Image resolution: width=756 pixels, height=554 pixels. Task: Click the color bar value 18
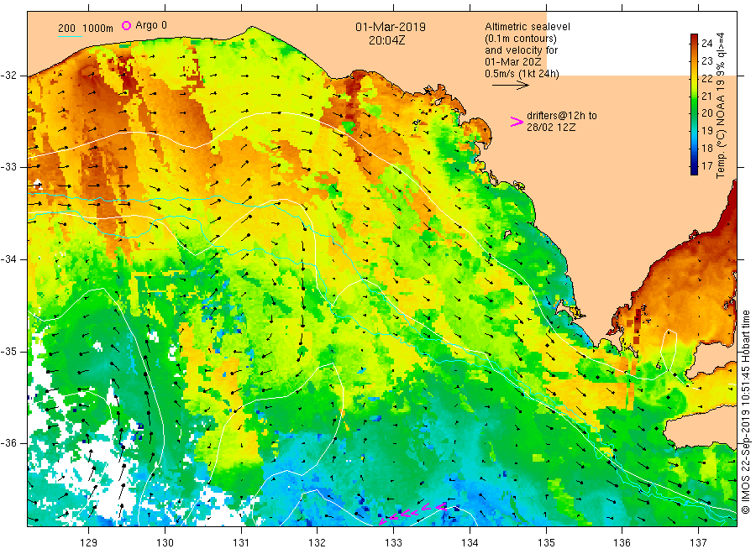[706, 149]
